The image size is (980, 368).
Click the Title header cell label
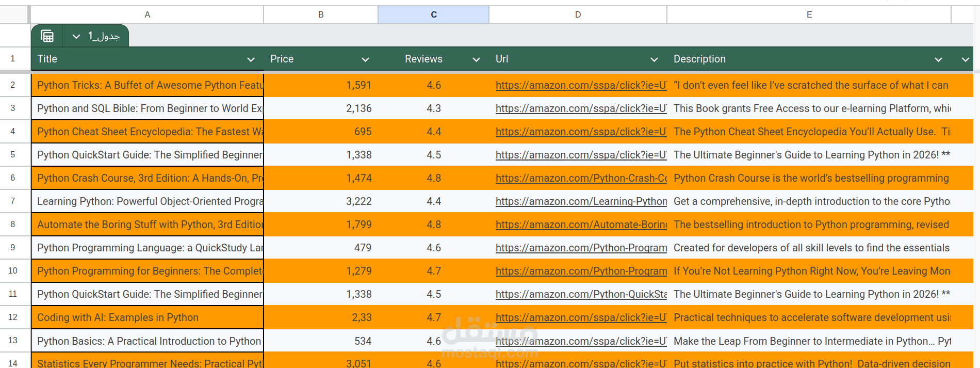47,59
